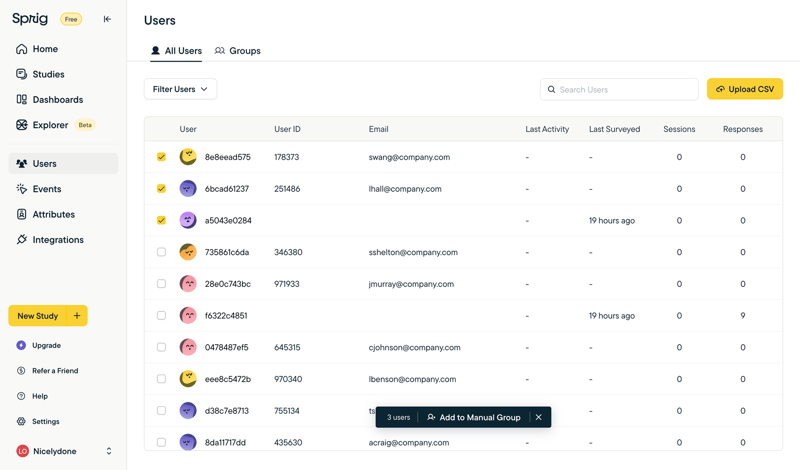The image size is (800, 470).
Task: Open Dashboards from the sidebar
Action: point(63,100)
